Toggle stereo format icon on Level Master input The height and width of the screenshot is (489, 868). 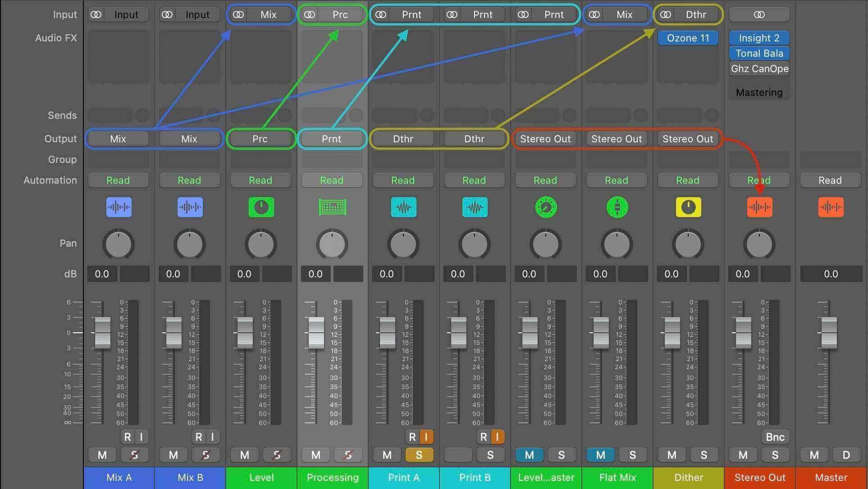523,14
